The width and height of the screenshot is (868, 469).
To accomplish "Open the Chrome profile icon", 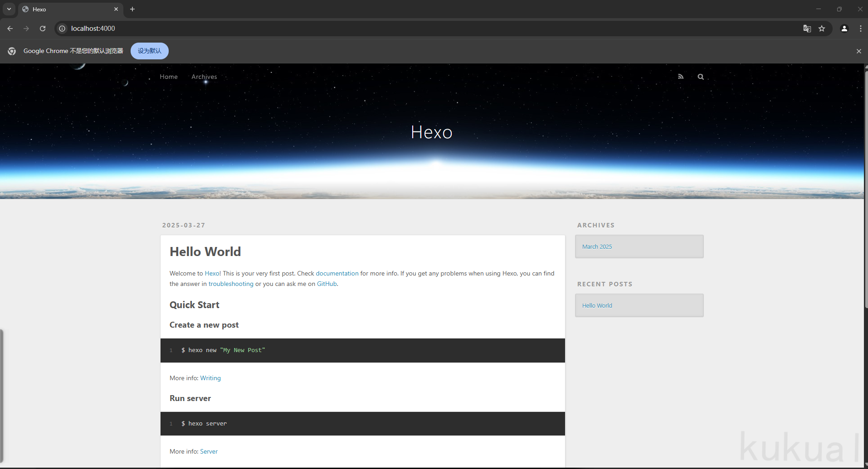I will 844,29.
